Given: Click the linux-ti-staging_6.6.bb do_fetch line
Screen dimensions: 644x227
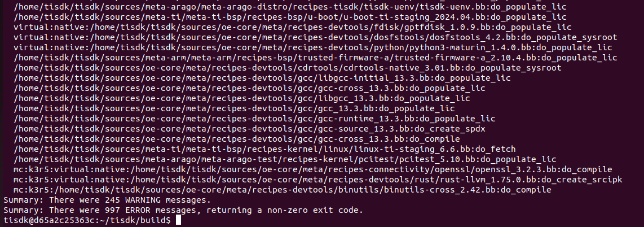Looking at the screenshot, I should tap(264, 149).
